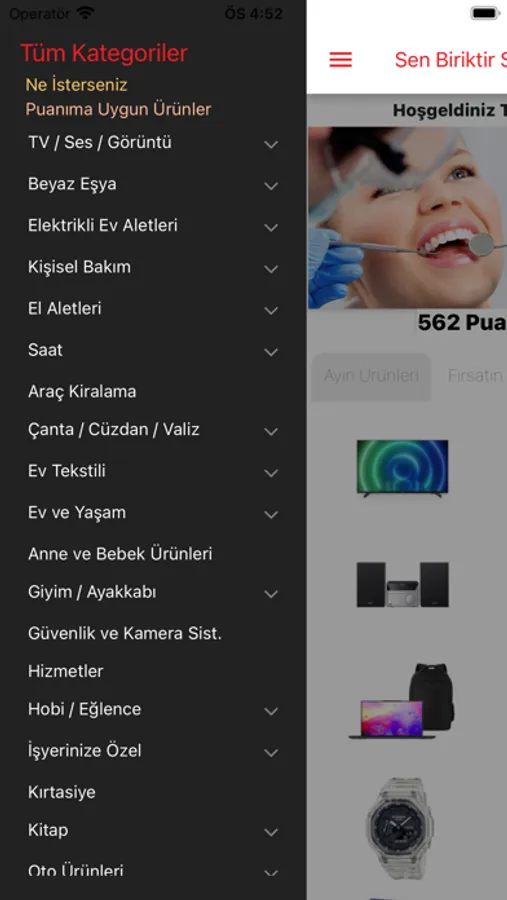Screen dimensions: 507x900
Task: Open Anne ve Bebek Ürünleri category
Action: (x=120, y=554)
